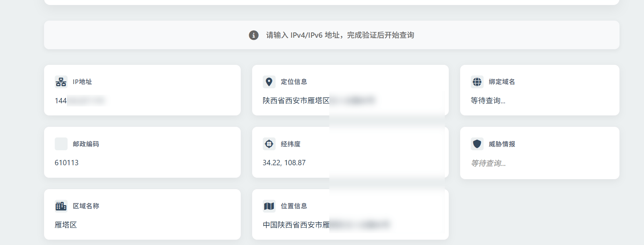The image size is (644, 245).
Task: Click the italic 等待查询 text under 威胁情报
Action: tap(488, 163)
